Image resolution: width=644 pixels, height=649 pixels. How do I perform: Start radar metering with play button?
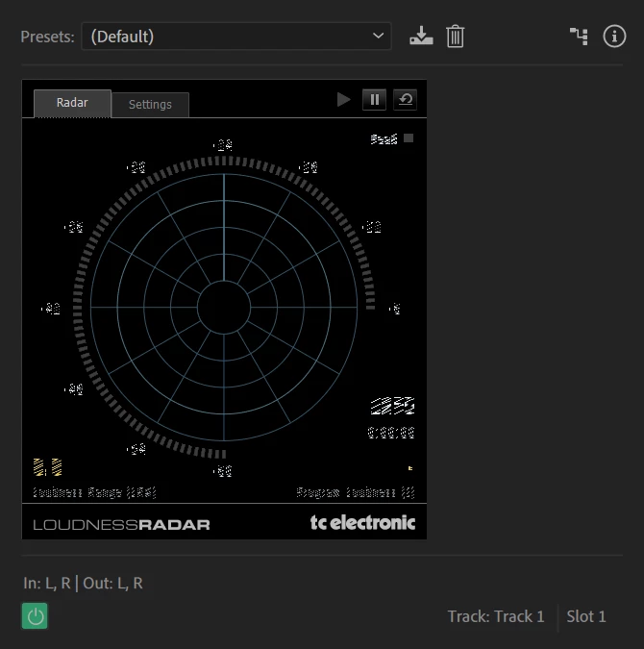tap(343, 100)
